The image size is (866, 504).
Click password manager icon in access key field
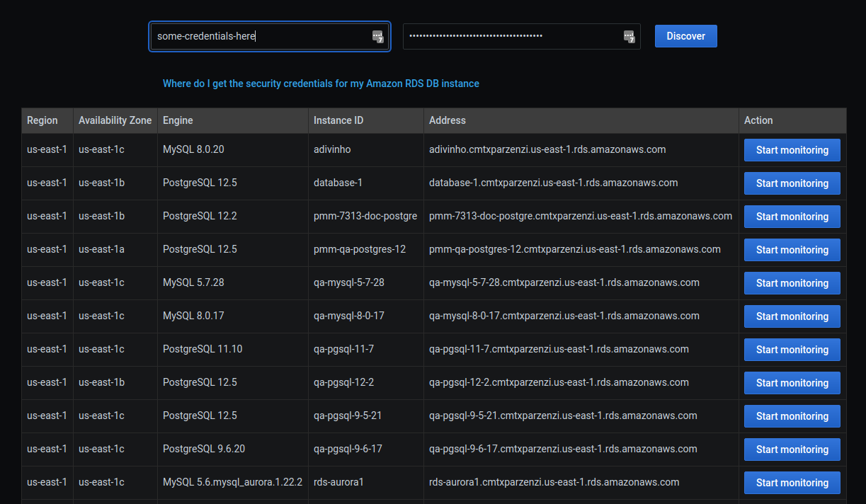[x=378, y=37]
